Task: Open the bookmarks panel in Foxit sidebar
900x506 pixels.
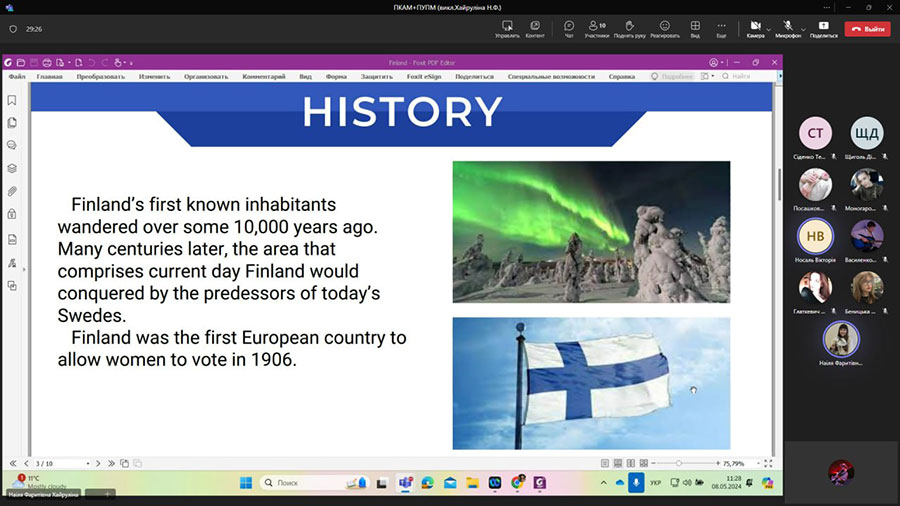Action: (12, 100)
